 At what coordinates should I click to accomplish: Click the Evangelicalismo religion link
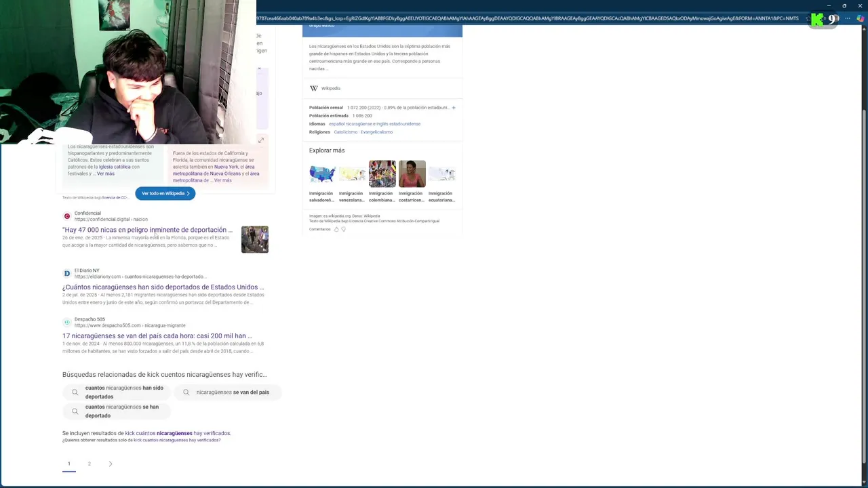click(x=377, y=132)
